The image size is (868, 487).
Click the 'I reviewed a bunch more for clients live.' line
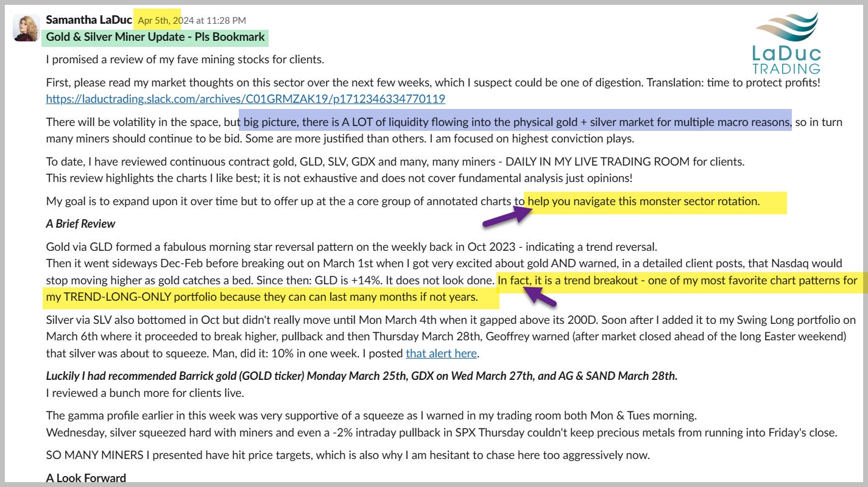coord(145,393)
